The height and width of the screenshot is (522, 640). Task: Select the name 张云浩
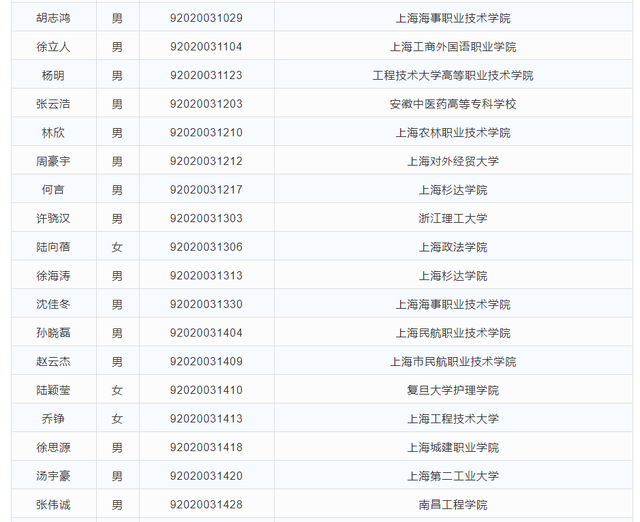tap(53, 104)
